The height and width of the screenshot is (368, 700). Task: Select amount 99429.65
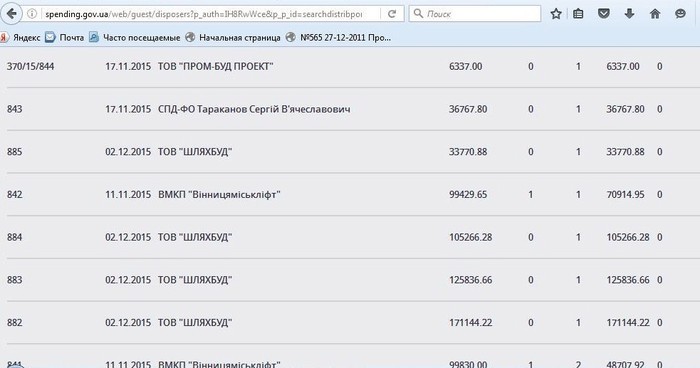click(468, 194)
